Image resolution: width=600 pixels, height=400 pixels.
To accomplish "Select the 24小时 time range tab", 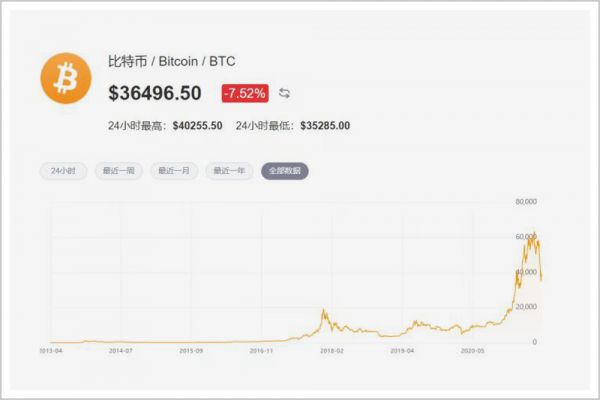I will point(64,171).
